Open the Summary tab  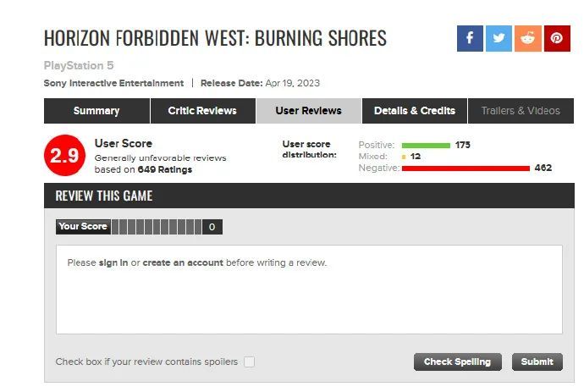pos(96,111)
